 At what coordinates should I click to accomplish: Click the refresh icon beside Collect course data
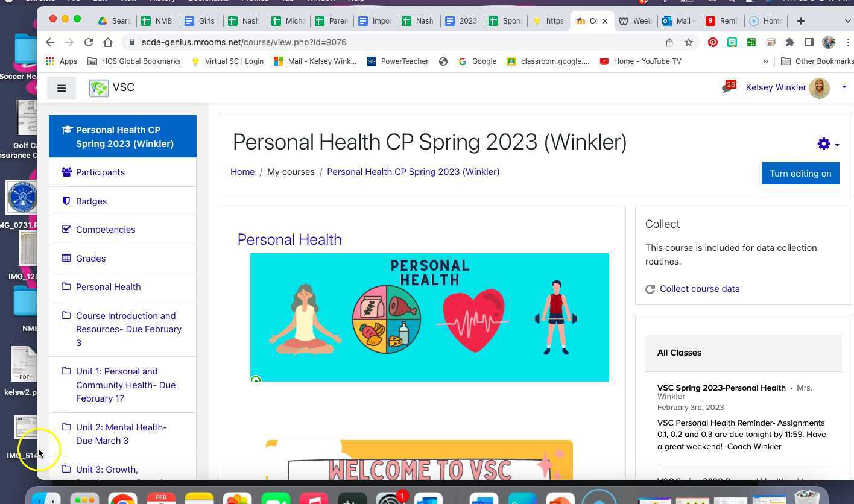(x=650, y=289)
